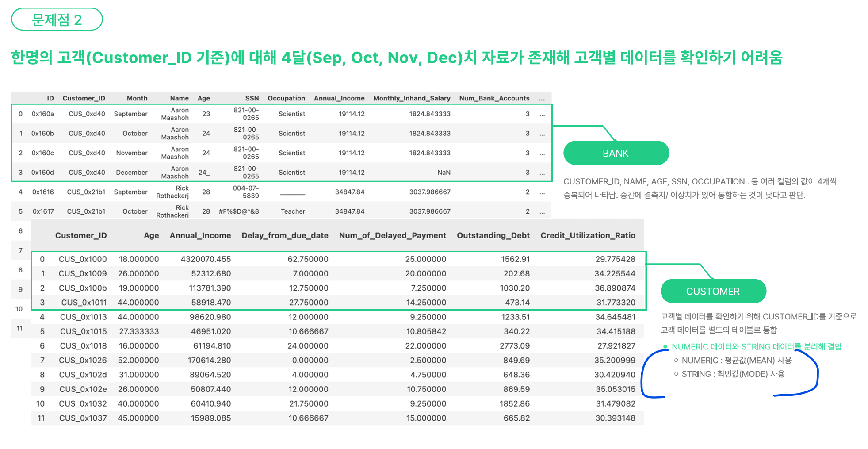Image resolution: width=868 pixels, height=449 pixels.
Task: Select ID cell 0x160a
Action: point(42,114)
